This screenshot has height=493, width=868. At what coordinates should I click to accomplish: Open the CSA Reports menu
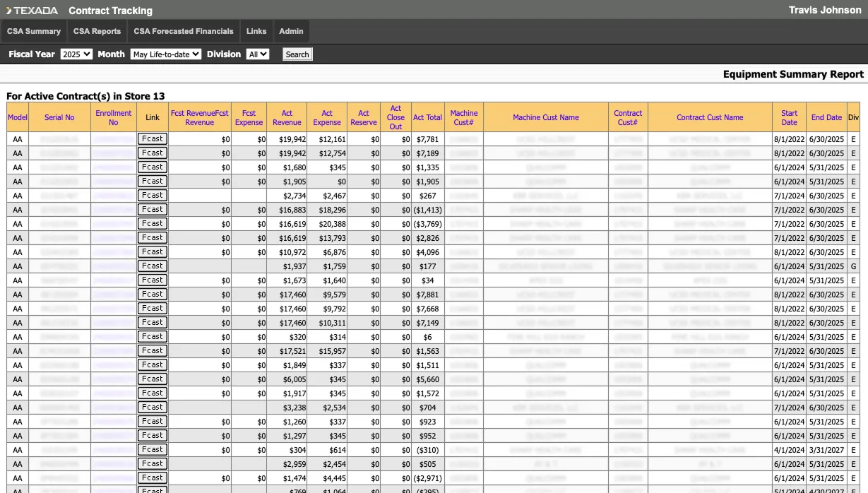point(97,31)
